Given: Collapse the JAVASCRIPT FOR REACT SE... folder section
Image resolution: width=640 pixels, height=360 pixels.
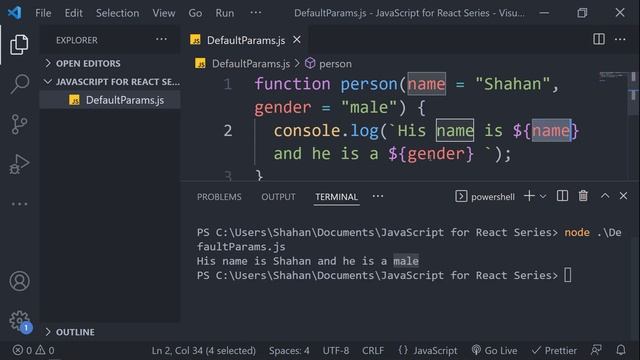Looking at the screenshot, I should click(x=110, y=82).
